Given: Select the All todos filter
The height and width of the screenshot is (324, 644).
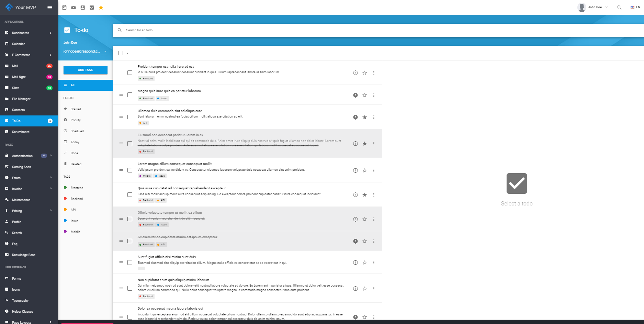Looking at the screenshot, I should coord(86,85).
